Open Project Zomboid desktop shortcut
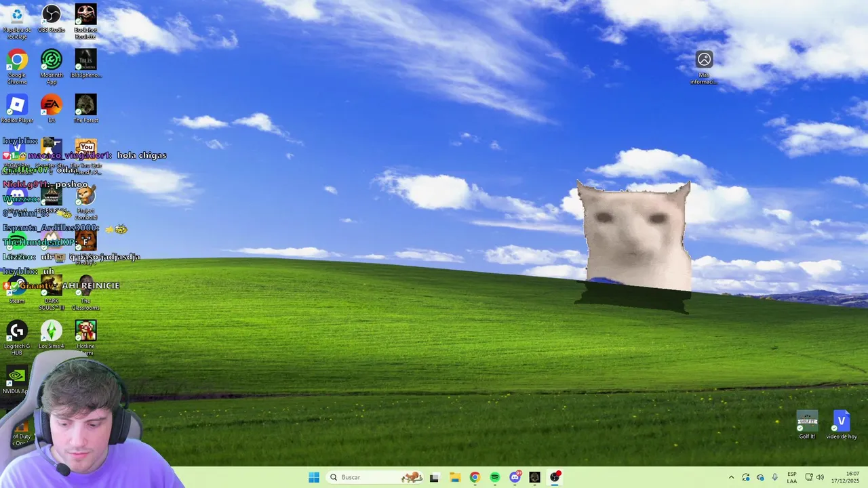This screenshot has width=868, height=488. pyautogui.click(x=85, y=203)
